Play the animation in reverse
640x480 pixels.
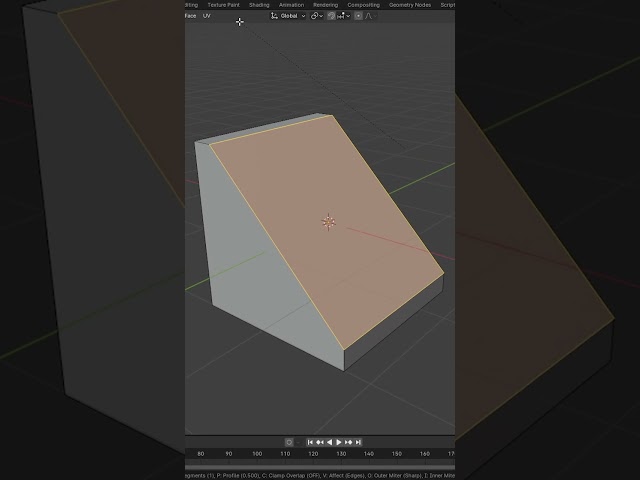coord(329,442)
